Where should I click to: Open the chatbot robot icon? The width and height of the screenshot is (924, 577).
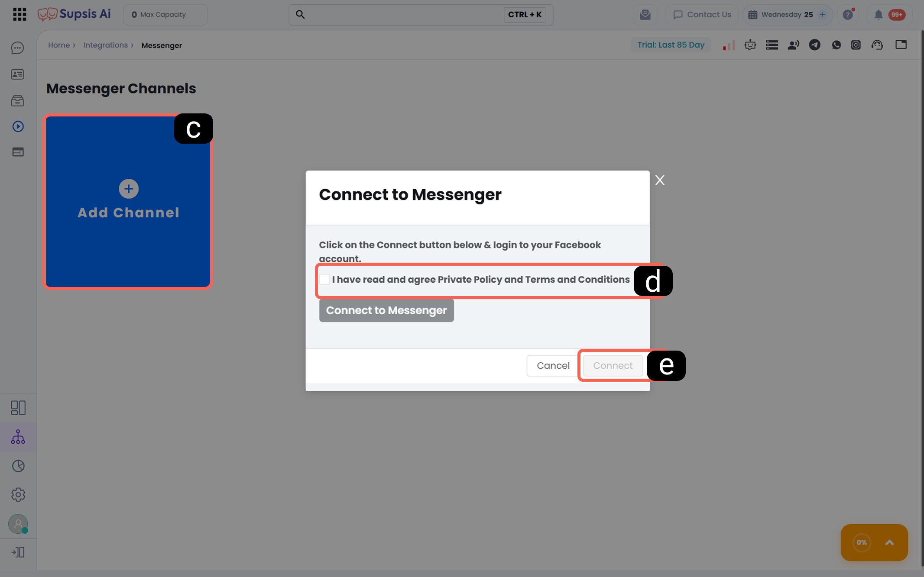(x=750, y=45)
